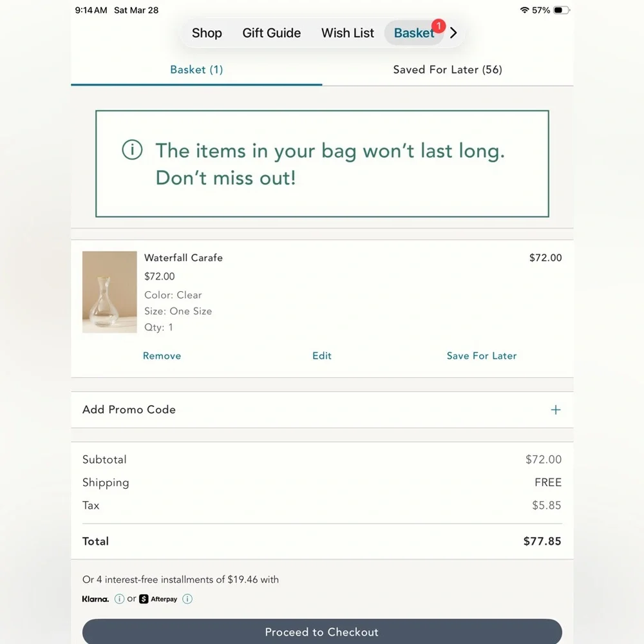Tap the FREE shipping value
Viewport: 644px width, 644px height.
tap(548, 482)
